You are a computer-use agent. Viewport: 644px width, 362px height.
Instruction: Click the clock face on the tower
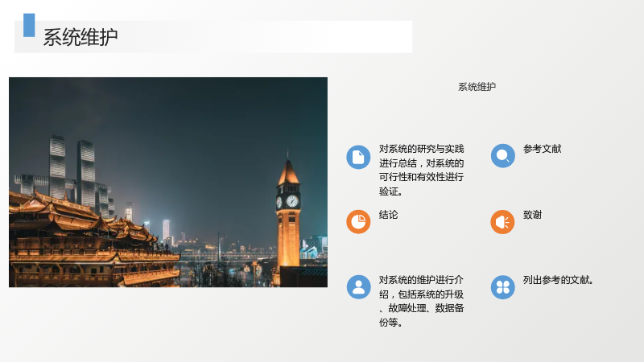(292, 201)
